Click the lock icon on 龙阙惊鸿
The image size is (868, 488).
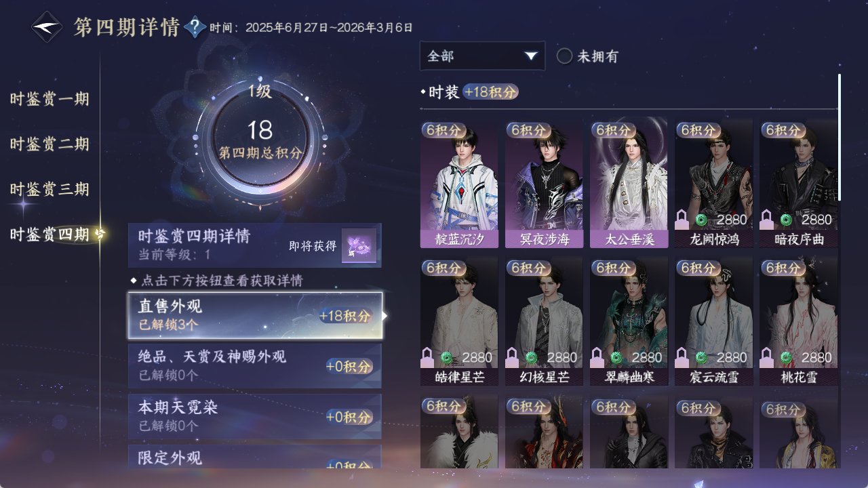[682, 220]
